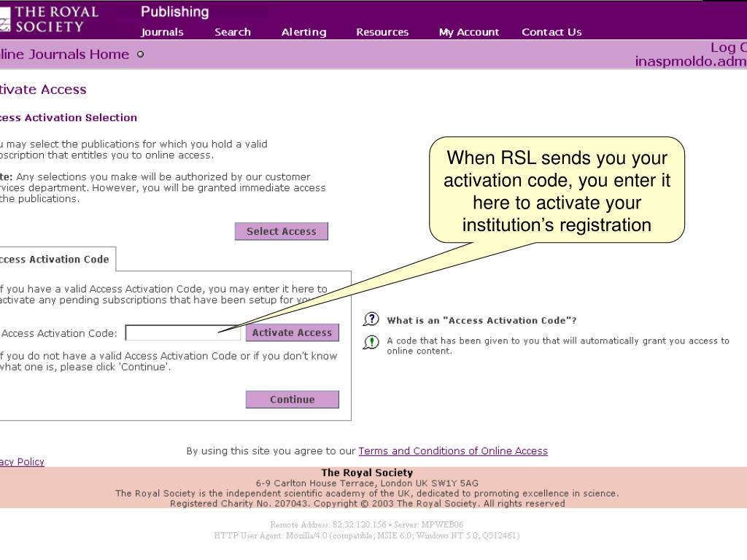747x560 pixels.
Task: Select the Access Activation Code tab
Action: 56,259
